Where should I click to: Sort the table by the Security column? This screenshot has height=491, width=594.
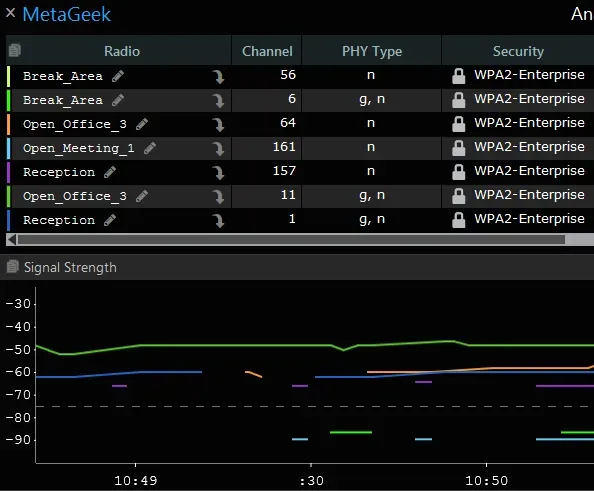(x=518, y=51)
